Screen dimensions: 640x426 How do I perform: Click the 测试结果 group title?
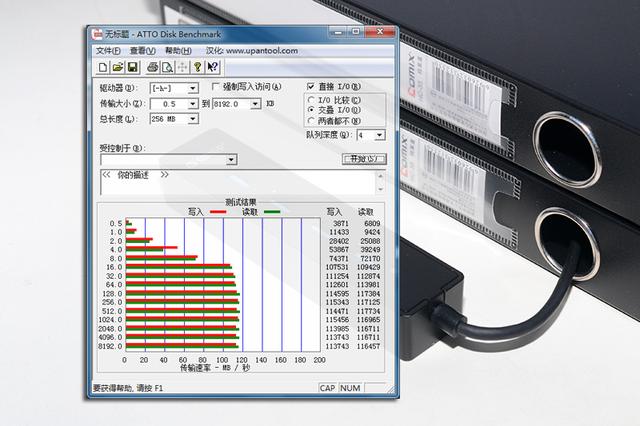click(241, 202)
